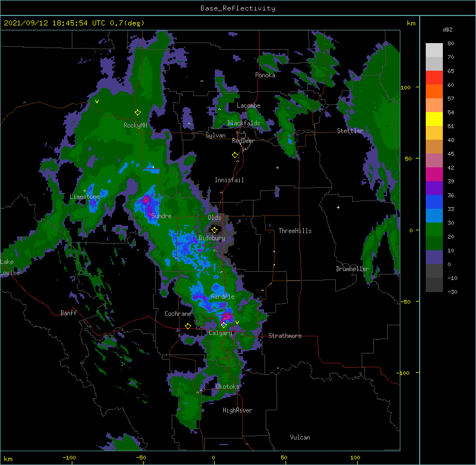Click the white plus marker north of Drumheller
This screenshot has height=465, width=476.
click(338, 207)
